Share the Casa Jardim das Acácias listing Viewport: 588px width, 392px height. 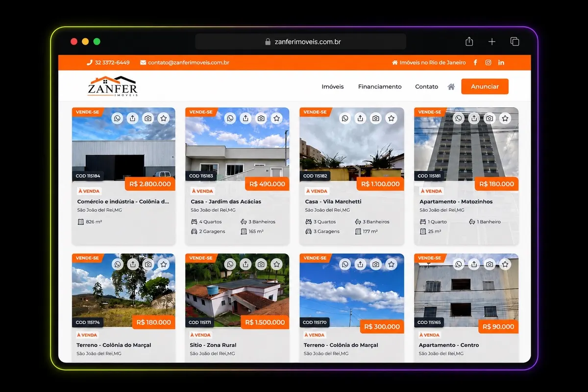(x=245, y=118)
